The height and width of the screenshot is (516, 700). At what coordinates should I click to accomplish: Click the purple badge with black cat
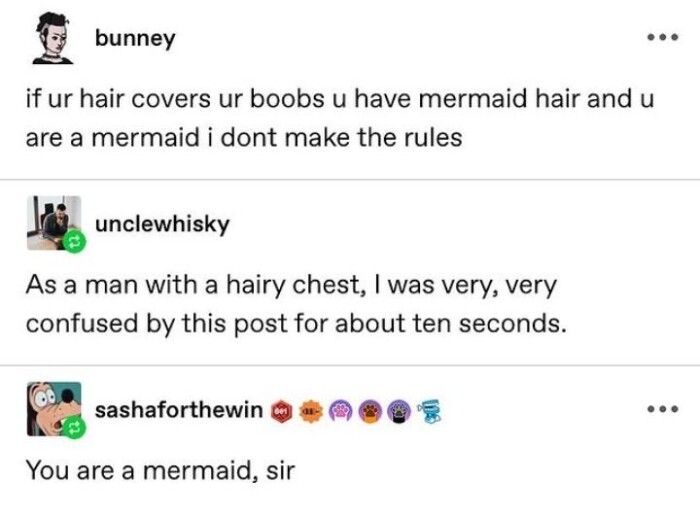click(x=399, y=412)
